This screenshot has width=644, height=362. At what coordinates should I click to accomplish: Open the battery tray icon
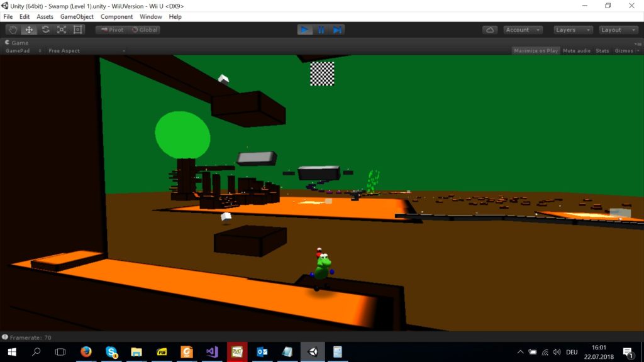[533, 352]
